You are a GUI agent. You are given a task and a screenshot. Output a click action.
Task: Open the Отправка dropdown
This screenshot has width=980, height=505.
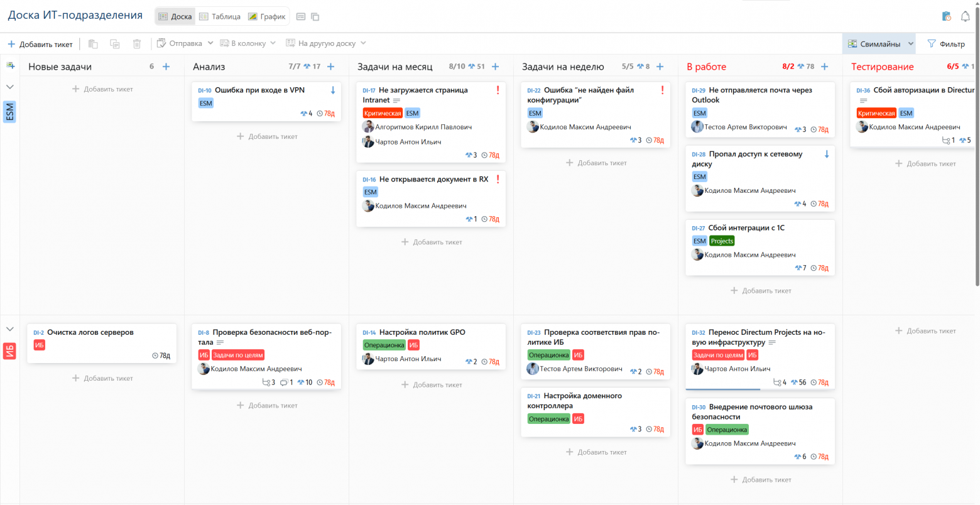(x=185, y=43)
